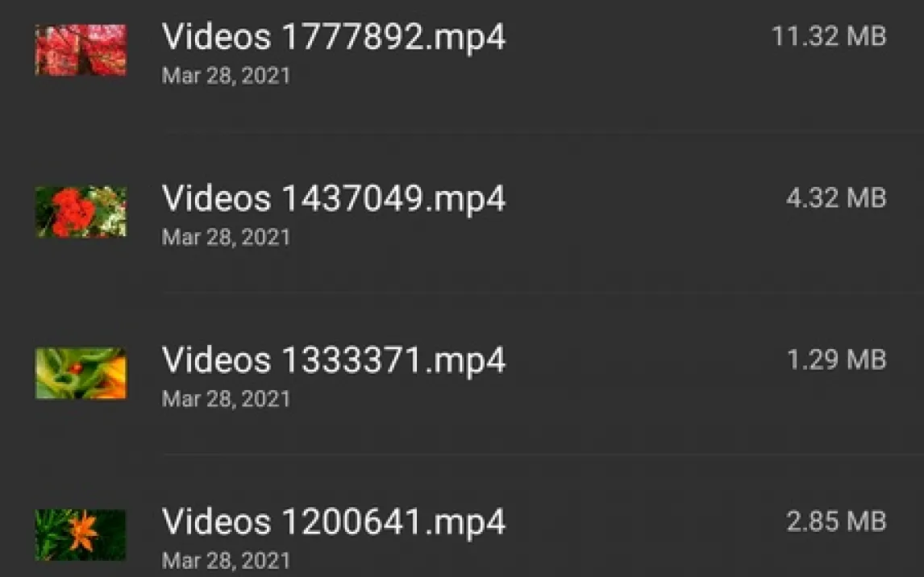Tap the date under Videos 1777892.mp4
Screen dimensions: 924x577
pos(227,76)
